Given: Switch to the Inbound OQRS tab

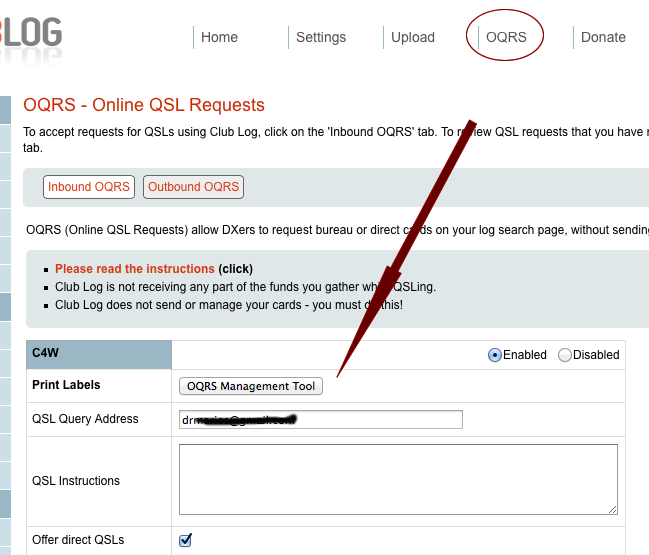Looking at the screenshot, I should pos(89,187).
